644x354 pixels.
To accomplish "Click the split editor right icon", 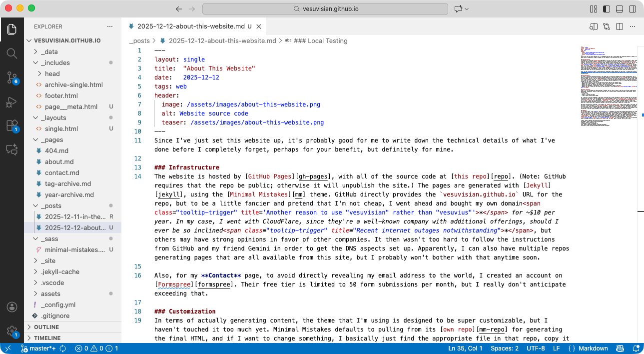I will coord(620,26).
